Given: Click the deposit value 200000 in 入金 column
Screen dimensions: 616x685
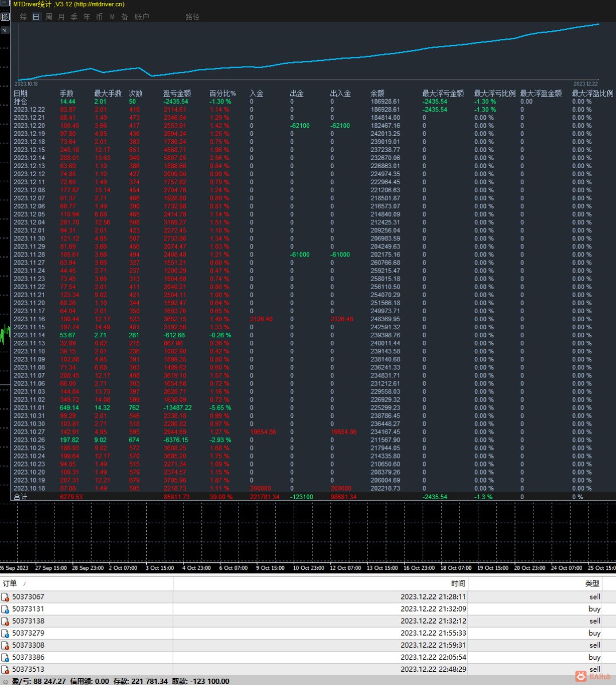Looking at the screenshot, I should point(260,488).
